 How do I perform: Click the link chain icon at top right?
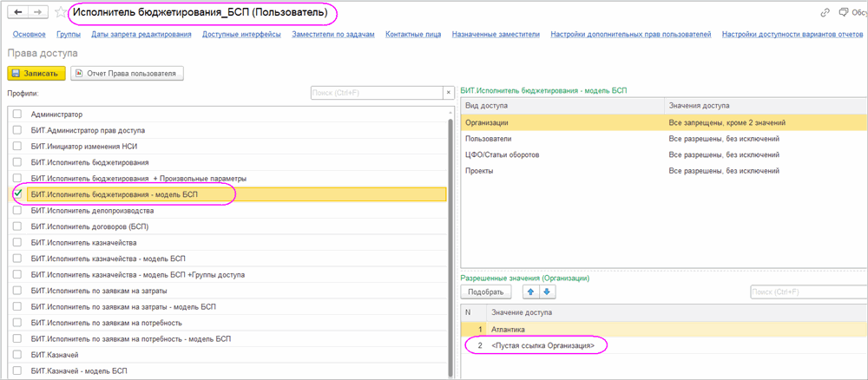click(825, 13)
